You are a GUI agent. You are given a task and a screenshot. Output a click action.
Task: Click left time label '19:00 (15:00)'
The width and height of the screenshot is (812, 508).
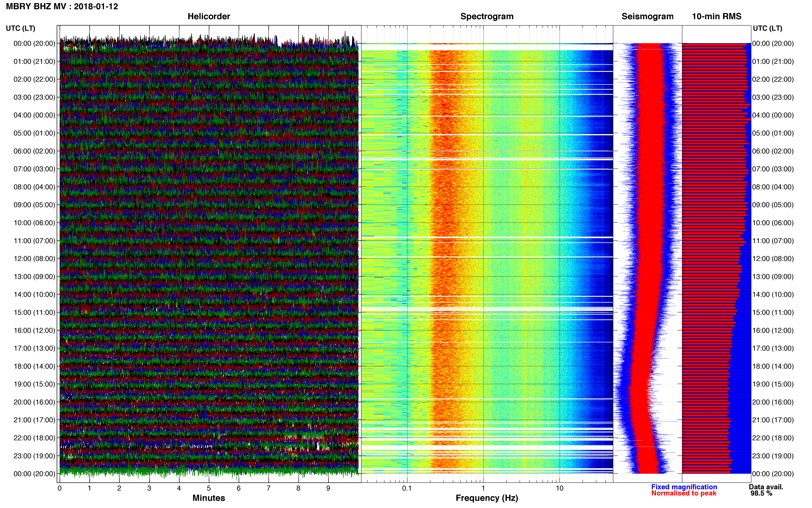pyautogui.click(x=35, y=384)
